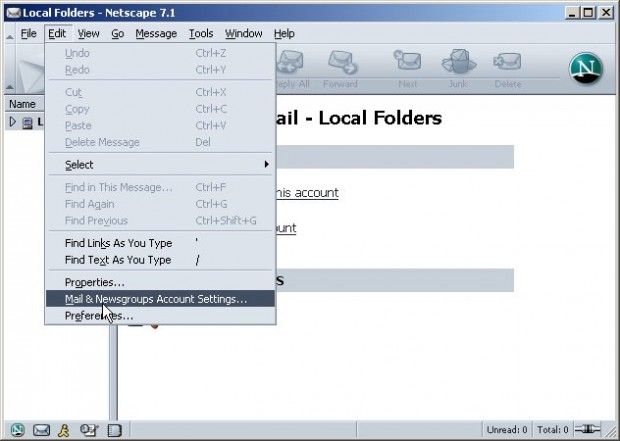Open the Composer icon in status bar
The height and width of the screenshot is (441, 620).
(89, 430)
